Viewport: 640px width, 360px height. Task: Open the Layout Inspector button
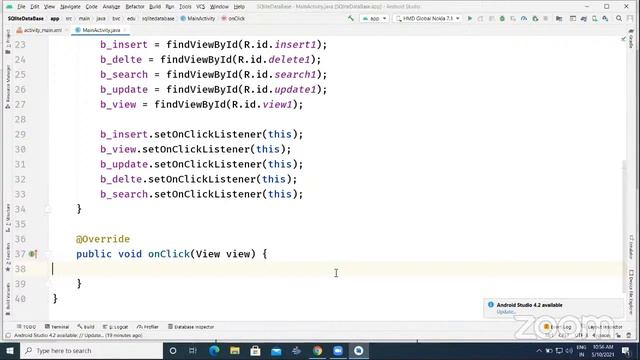602,327
